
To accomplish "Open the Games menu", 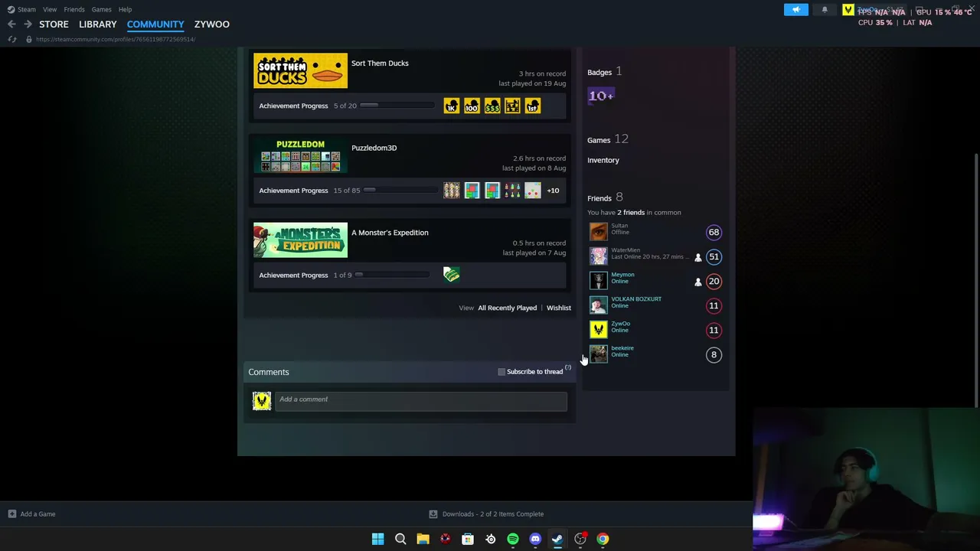I will (x=102, y=9).
